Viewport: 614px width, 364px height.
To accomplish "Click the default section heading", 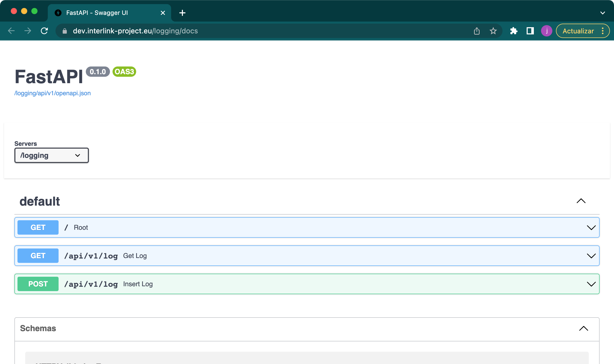I will coord(40,201).
